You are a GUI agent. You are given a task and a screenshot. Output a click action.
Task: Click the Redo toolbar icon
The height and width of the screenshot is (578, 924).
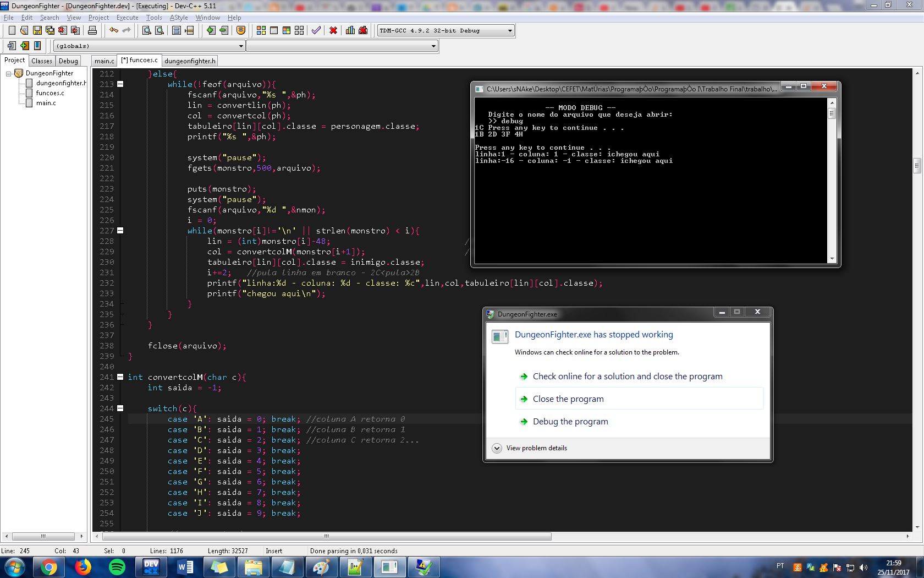127,30
